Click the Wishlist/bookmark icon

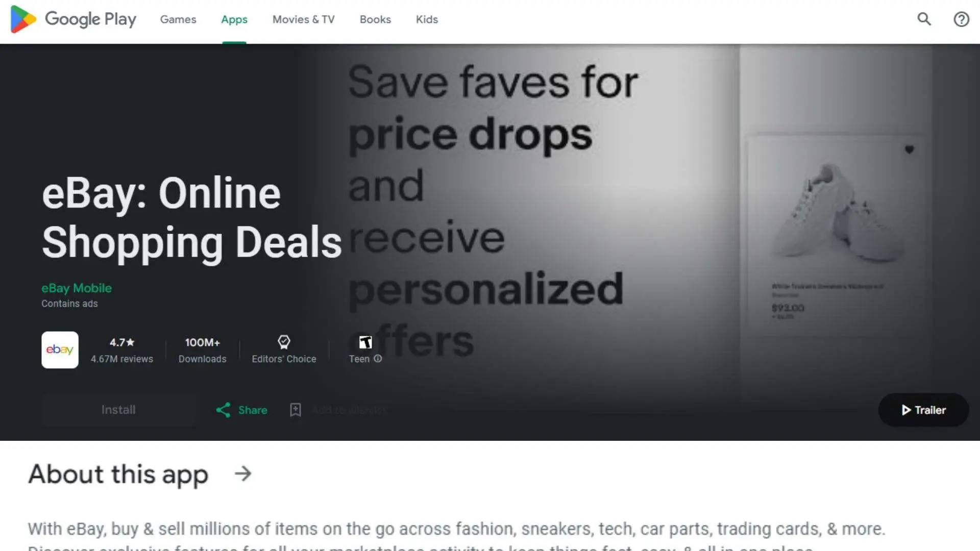(296, 410)
